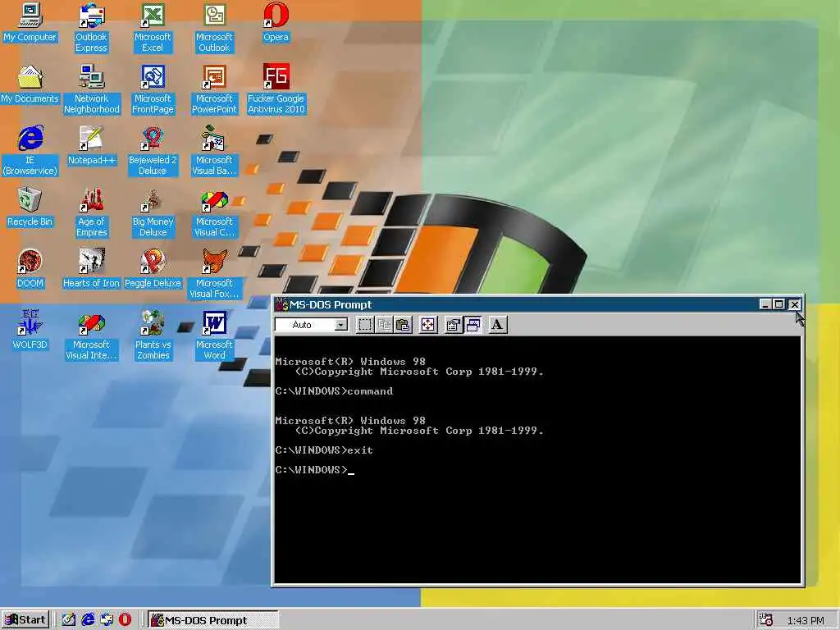Select IE (Browservice) desktop icon
The width and height of the screenshot is (840, 630).
(x=30, y=151)
